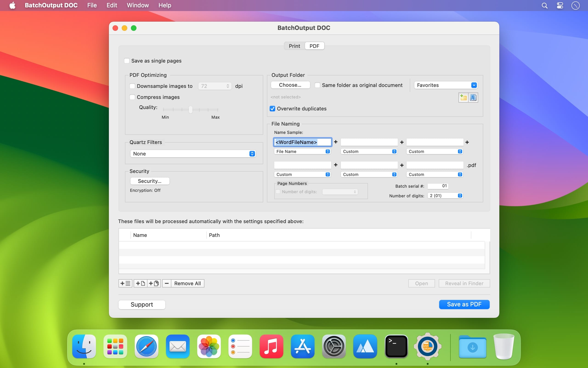Open the BatchOutput DOC app menu
Viewport: 588px width, 368px height.
(51, 5)
